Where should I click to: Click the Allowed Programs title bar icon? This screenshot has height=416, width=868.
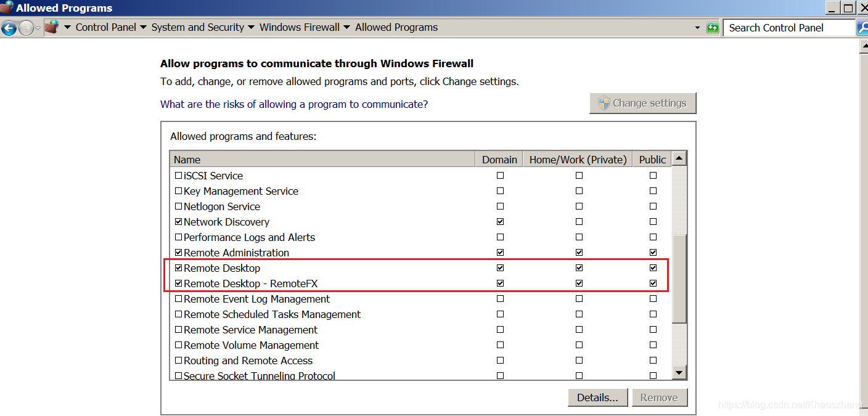point(7,7)
